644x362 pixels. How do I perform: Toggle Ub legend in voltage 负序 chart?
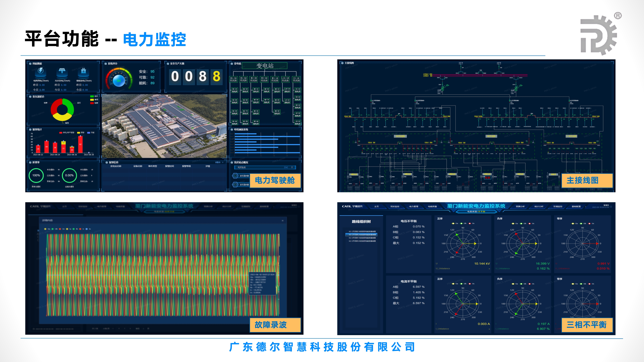click(x=523, y=223)
